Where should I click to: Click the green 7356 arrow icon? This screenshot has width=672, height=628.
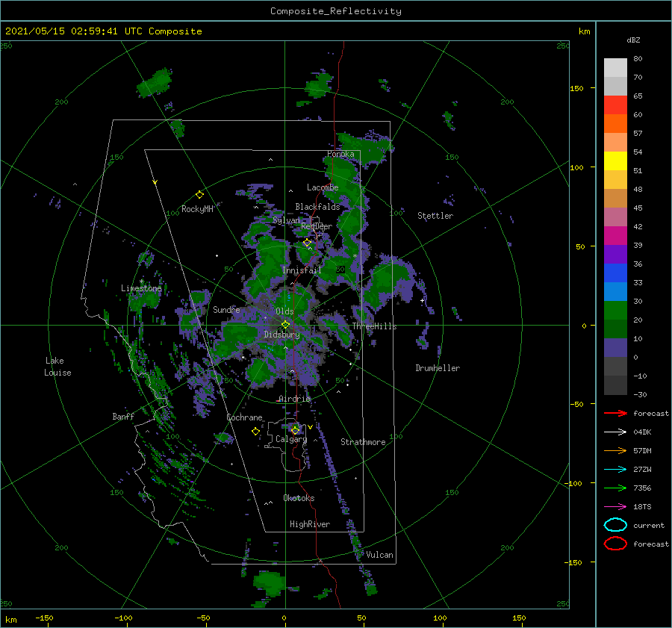point(615,488)
